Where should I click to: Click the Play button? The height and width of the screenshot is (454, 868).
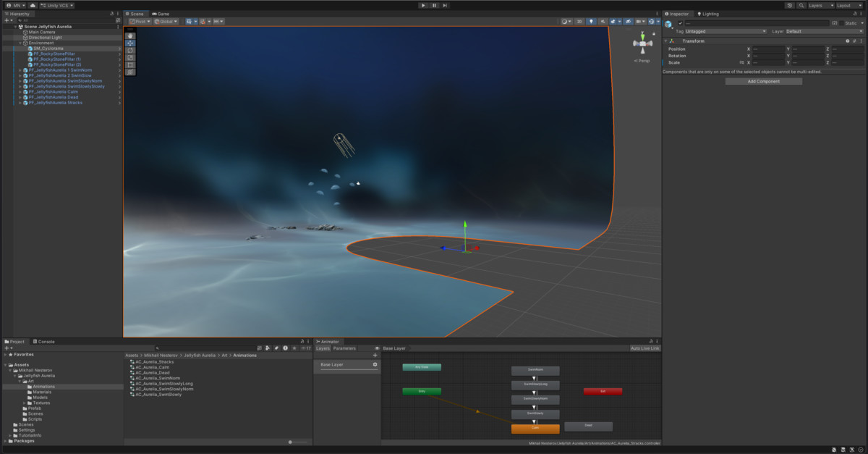423,5
